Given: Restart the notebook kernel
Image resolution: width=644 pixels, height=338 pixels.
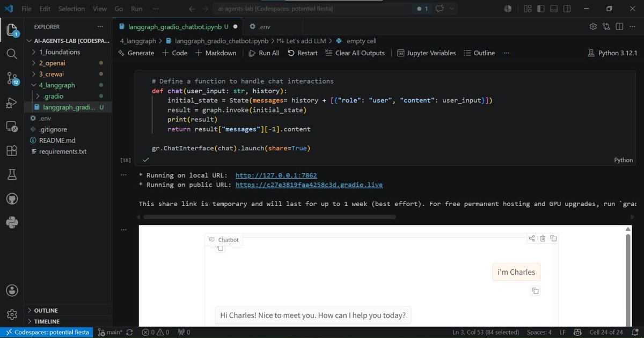Looking at the screenshot, I should [x=303, y=53].
